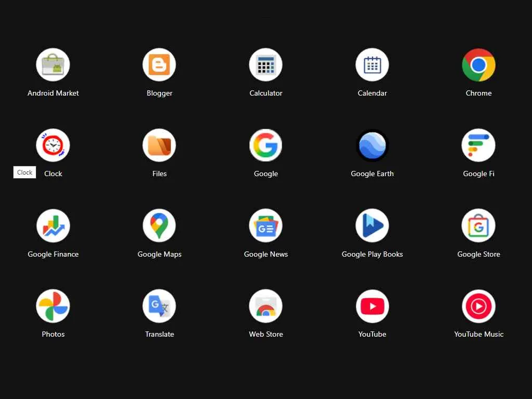Open the Photos pinwheel icon
Image resolution: width=532 pixels, height=399 pixels.
click(x=53, y=306)
